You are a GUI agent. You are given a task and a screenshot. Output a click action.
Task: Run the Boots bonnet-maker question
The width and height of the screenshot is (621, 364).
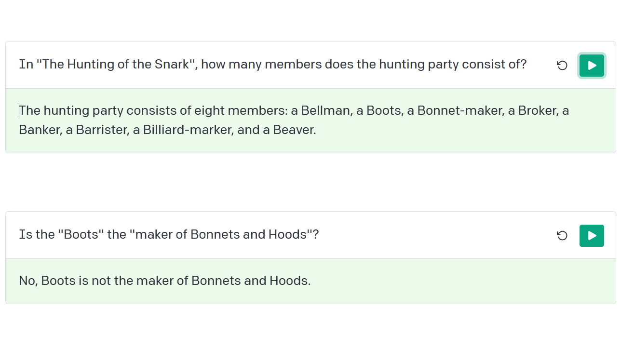(x=592, y=236)
